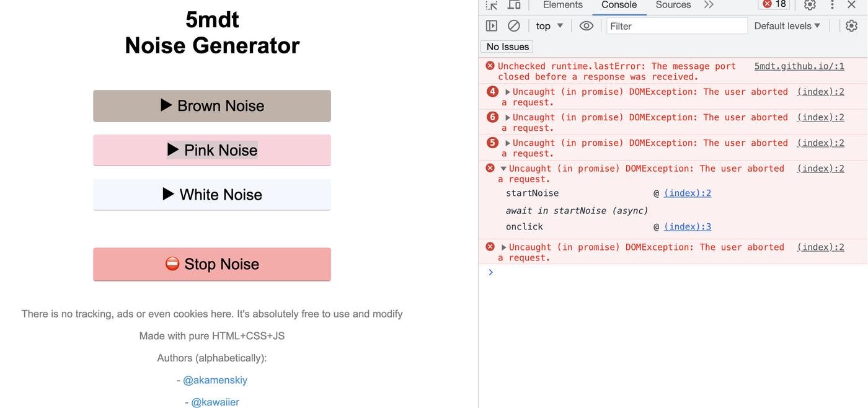
Task: Open the @akamenskiy author link
Action: point(215,380)
